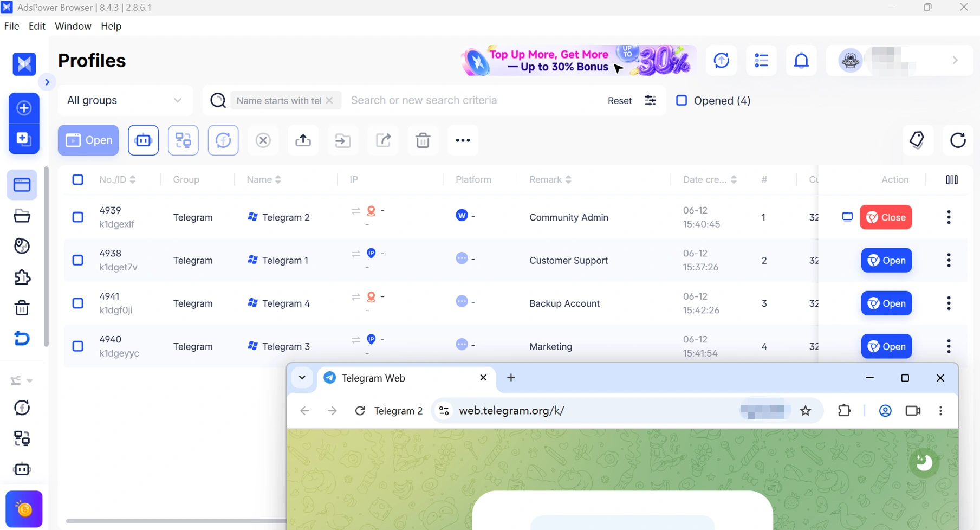
Task: Open the tab search dropdown in Telegram browser
Action: pyautogui.click(x=302, y=378)
